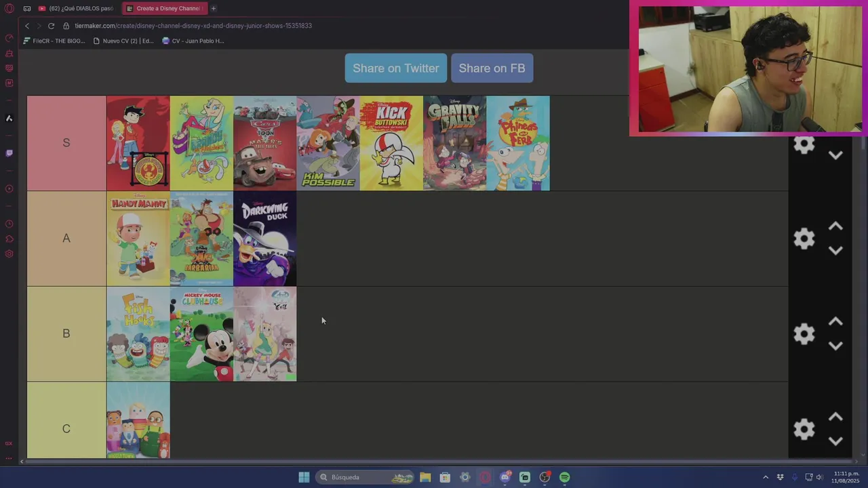The image size is (868, 488).
Task: Click the A tier label
Action: 66,239
